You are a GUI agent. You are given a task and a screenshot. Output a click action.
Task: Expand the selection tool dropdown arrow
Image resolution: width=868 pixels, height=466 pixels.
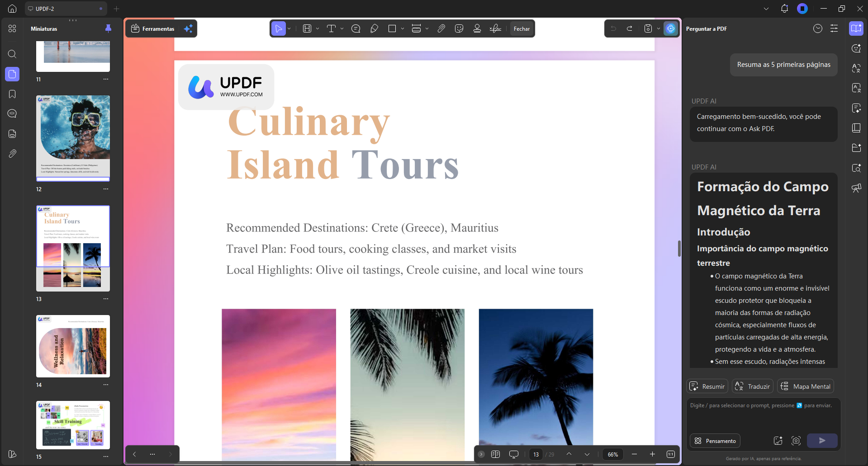point(289,29)
